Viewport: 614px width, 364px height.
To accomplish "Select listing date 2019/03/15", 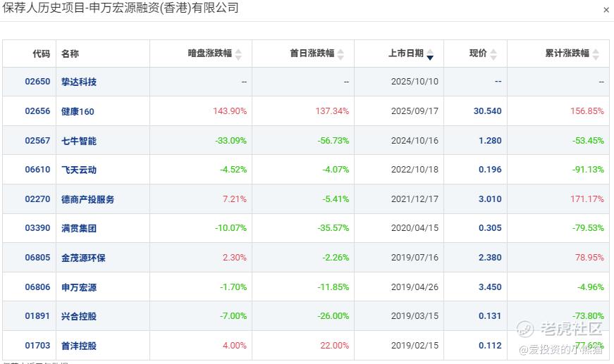I will click(x=415, y=316).
